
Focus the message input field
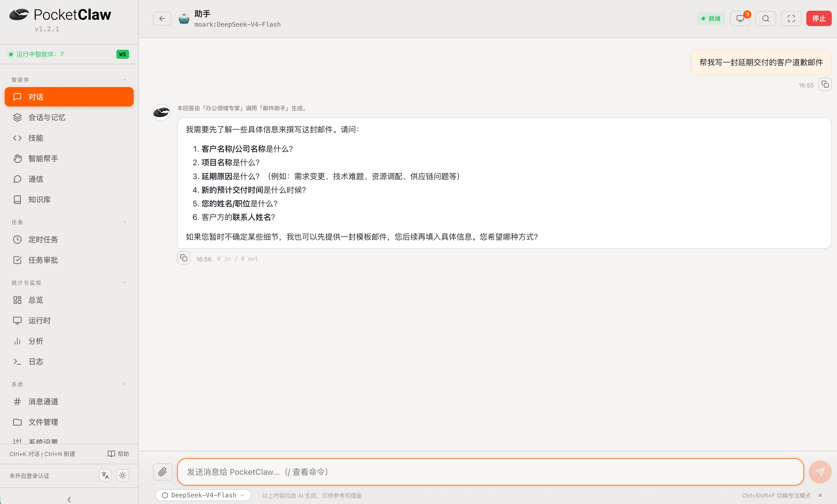pos(490,471)
